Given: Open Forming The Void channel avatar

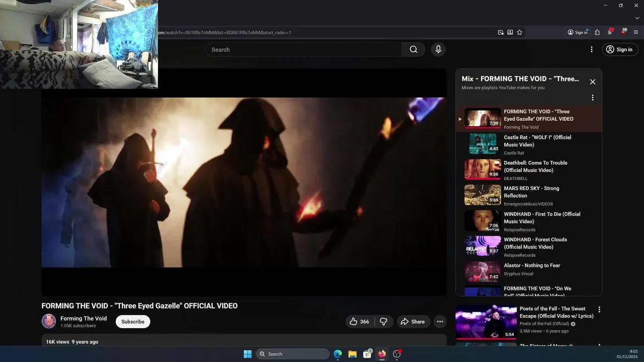Looking at the screenshot, I should [x=49, y=321].
